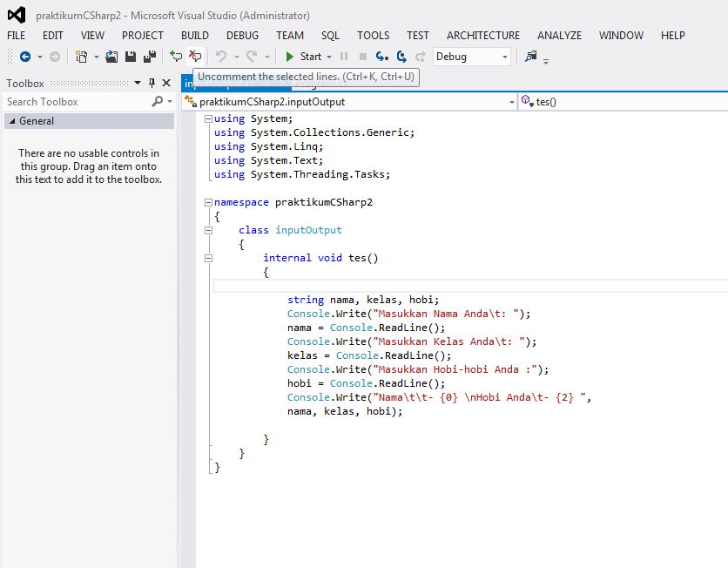Click the Step Out icon

click(421, 57)
